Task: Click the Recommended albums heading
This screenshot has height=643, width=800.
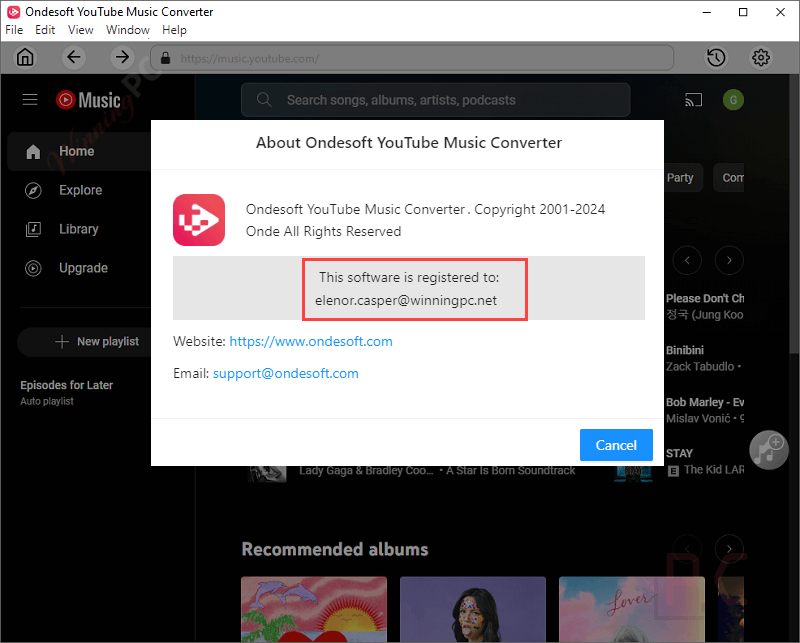Action: point(335,549)
